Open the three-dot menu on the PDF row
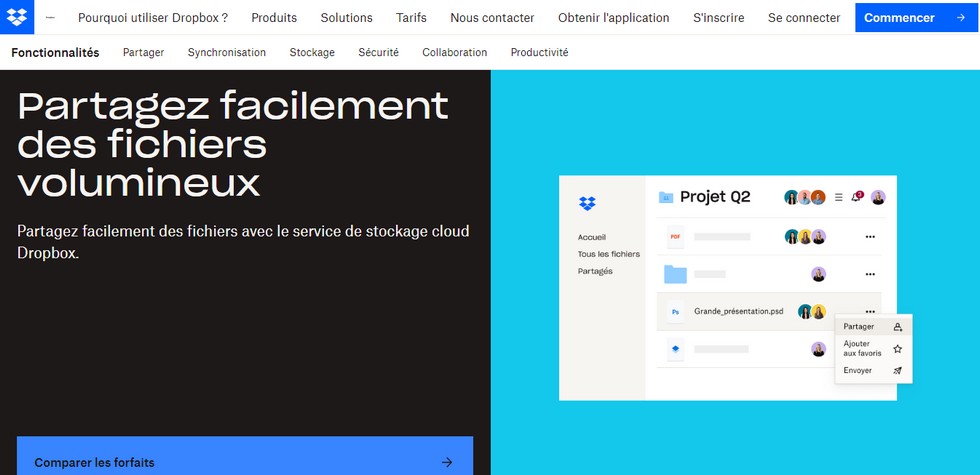980x475 pixels. pyautogui.click(x=869, y=237)
